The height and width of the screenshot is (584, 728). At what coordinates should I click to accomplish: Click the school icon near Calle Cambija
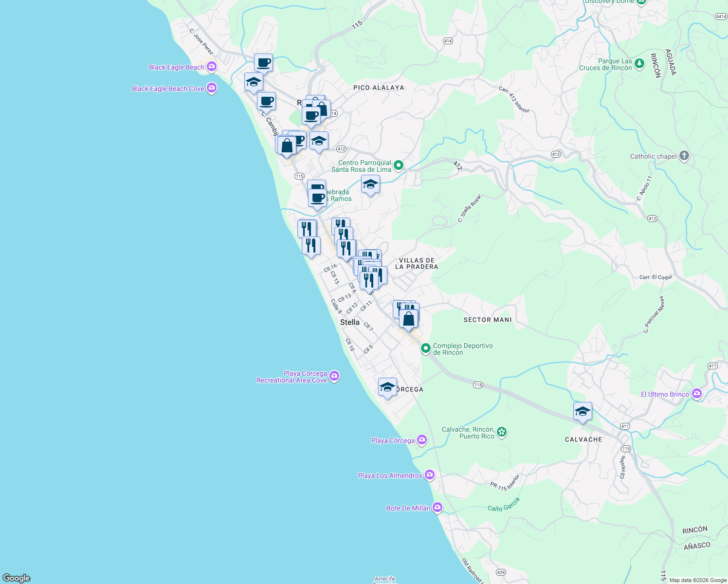tap(253, 82)
